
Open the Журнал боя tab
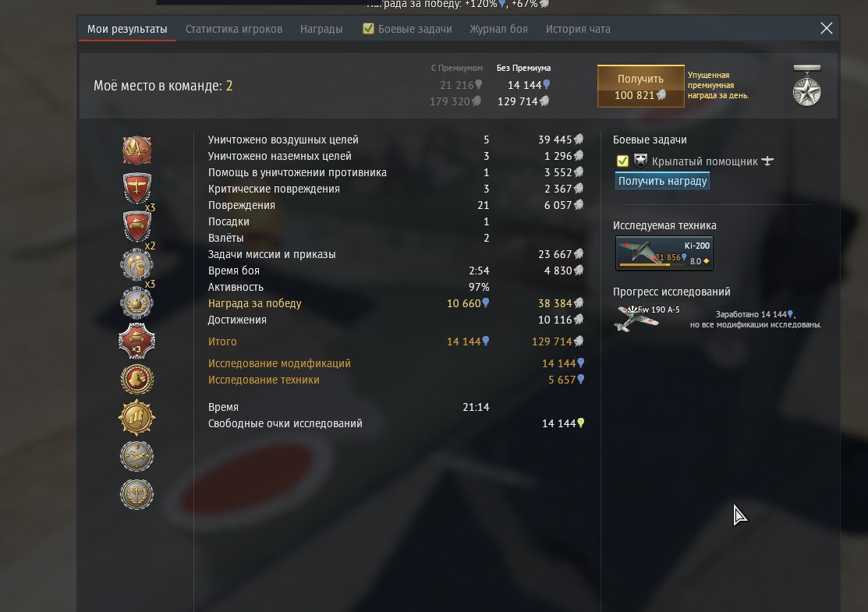click(498, 29)
